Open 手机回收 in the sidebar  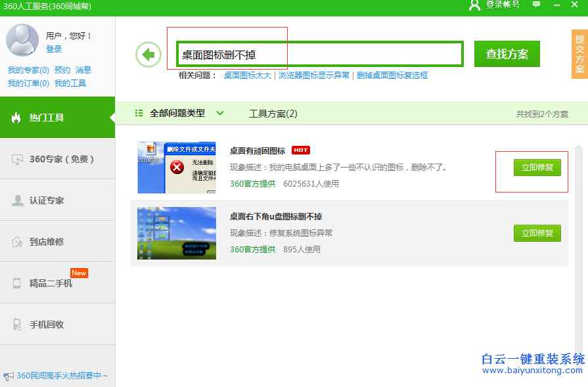point(58,324)
